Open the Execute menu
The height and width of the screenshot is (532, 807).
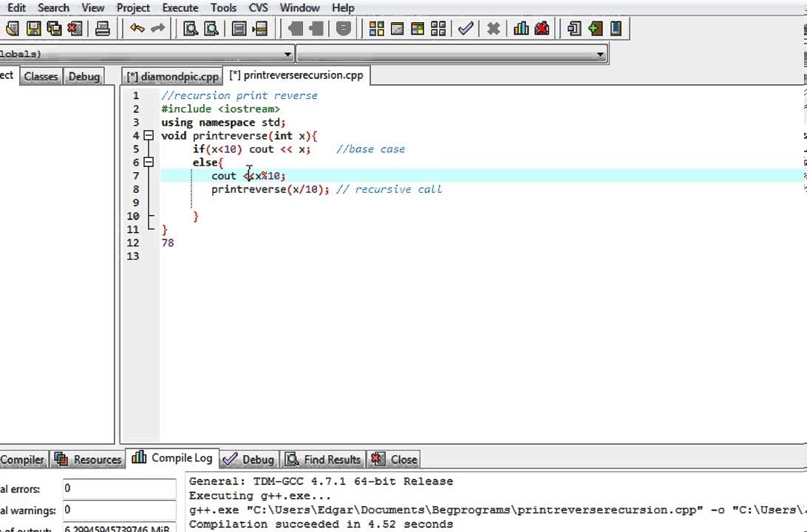click(x=180, y=7)
